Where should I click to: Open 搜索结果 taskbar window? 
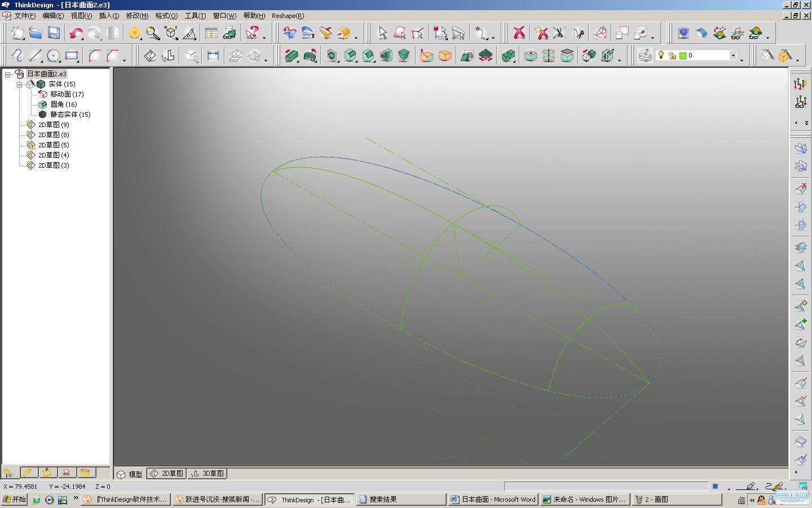pyautogui.click(x=401, y=500)
